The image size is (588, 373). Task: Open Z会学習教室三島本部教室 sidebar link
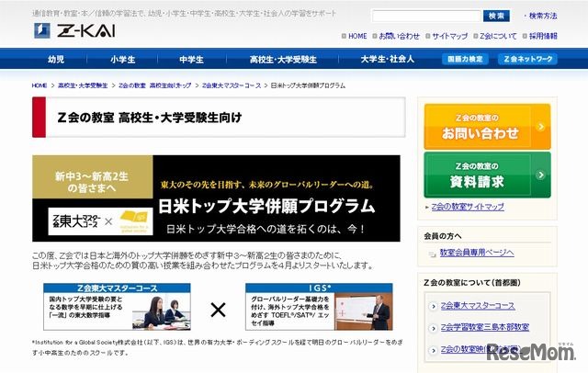click(484, 327)
